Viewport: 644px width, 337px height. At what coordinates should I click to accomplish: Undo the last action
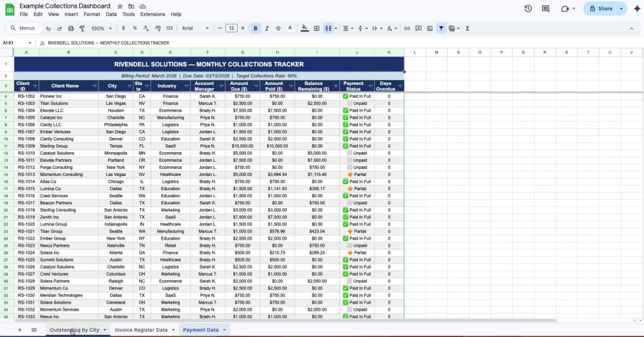click(48, 28)
